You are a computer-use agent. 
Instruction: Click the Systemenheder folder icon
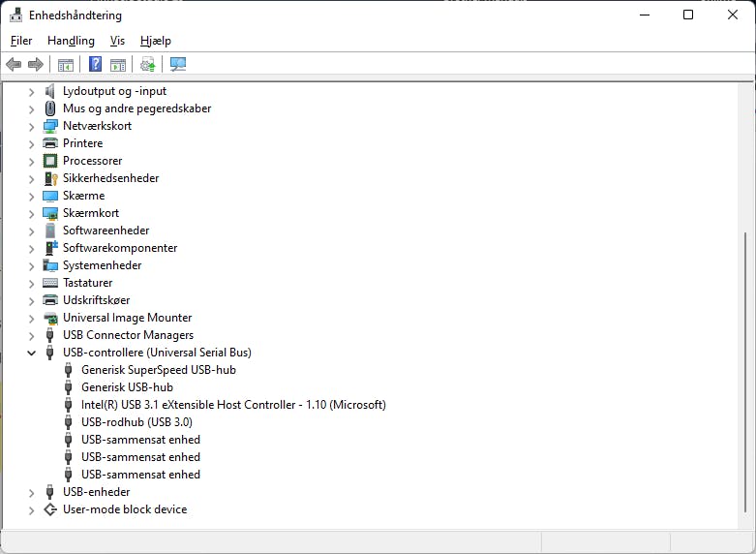(x=49, y=265)
